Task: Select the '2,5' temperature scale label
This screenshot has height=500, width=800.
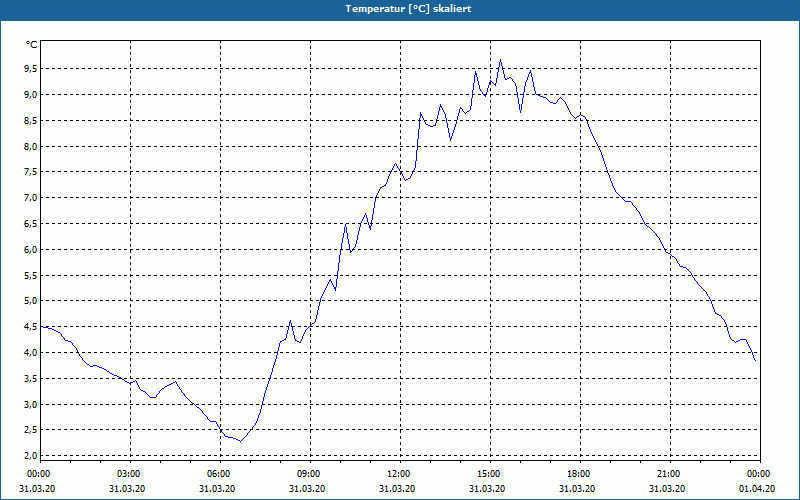Action: 32,430
